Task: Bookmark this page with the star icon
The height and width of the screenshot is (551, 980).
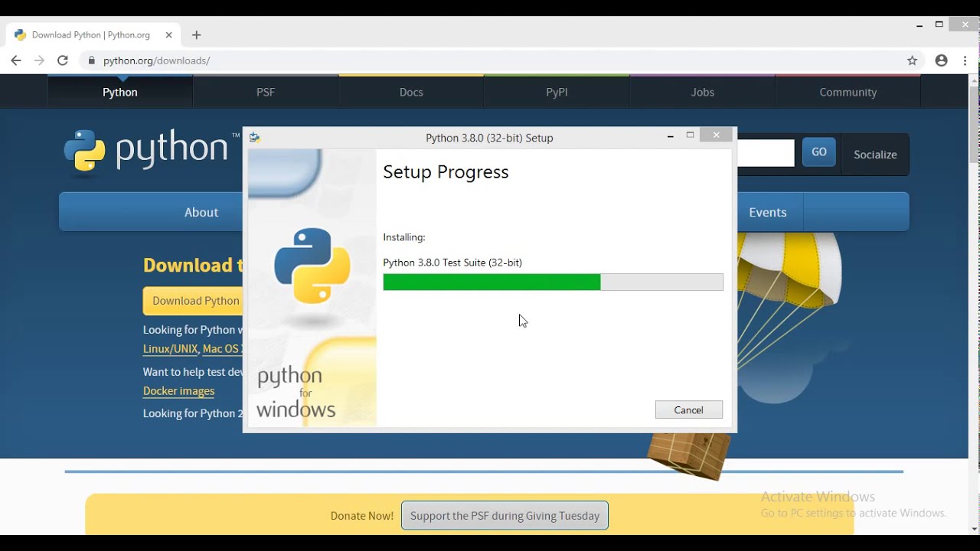Action: (912, 60)
